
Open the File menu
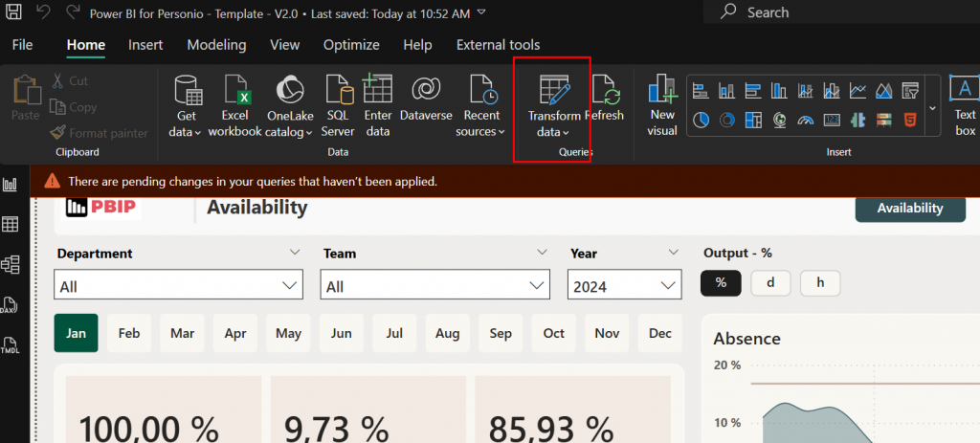(23, 45)
